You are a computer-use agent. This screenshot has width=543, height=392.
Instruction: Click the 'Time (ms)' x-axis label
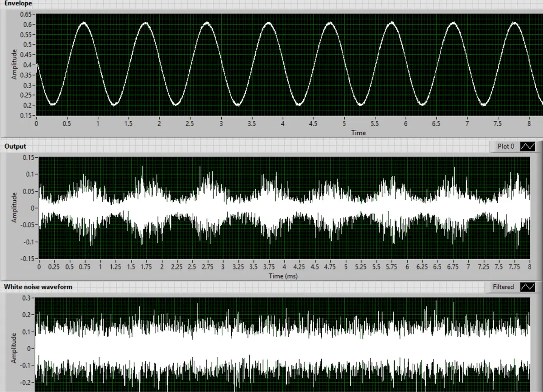(283, 276)
